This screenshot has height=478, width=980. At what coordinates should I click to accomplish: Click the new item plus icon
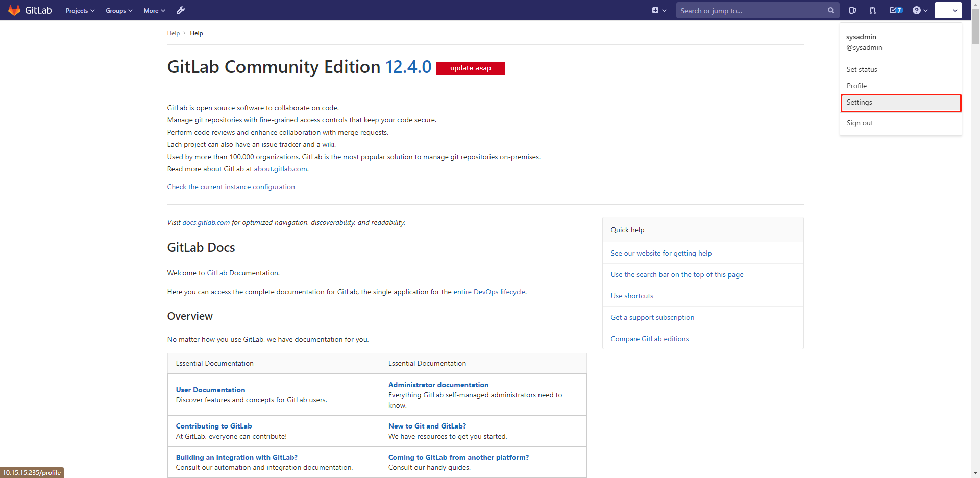[656, 10]
